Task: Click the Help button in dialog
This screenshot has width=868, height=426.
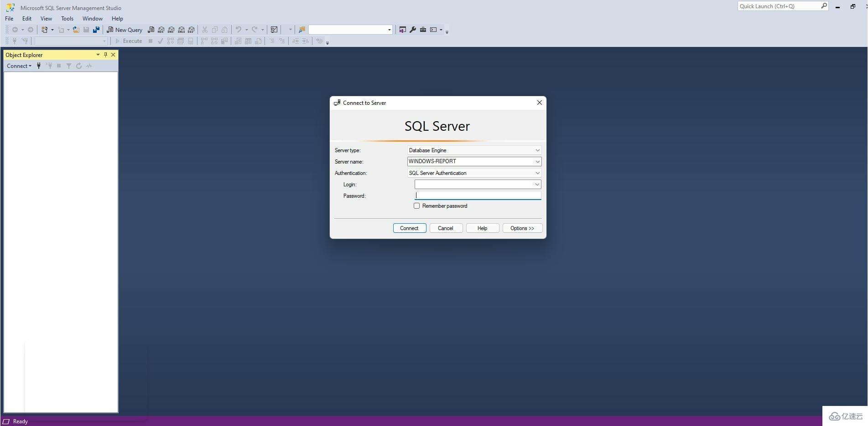Action: point(482,228)
